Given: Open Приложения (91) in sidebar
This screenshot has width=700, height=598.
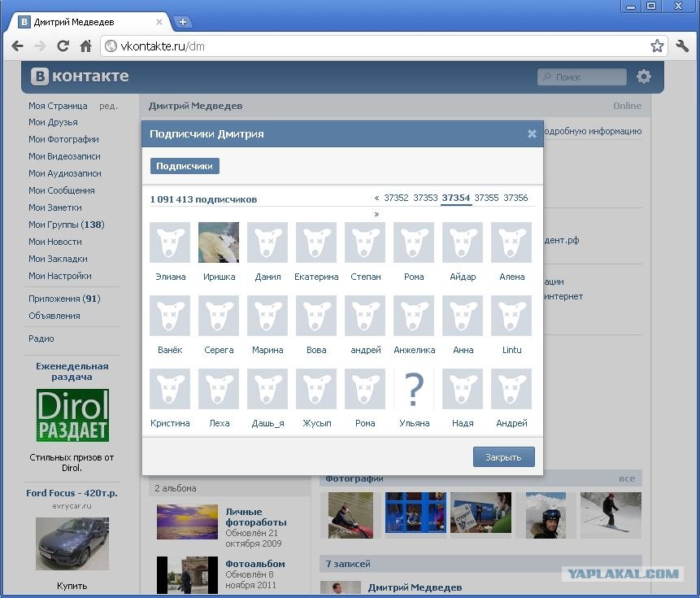Looking at the screenshot, I should pos(64,299).
